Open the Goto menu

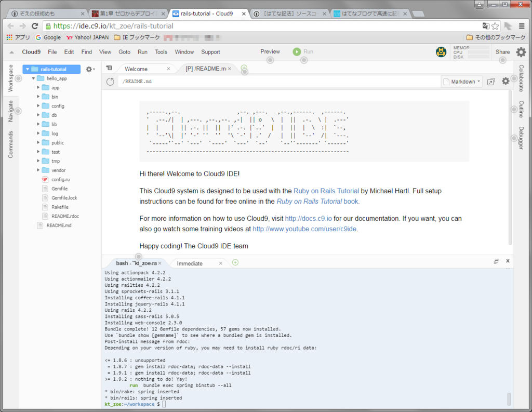click(x=125, y=52)
